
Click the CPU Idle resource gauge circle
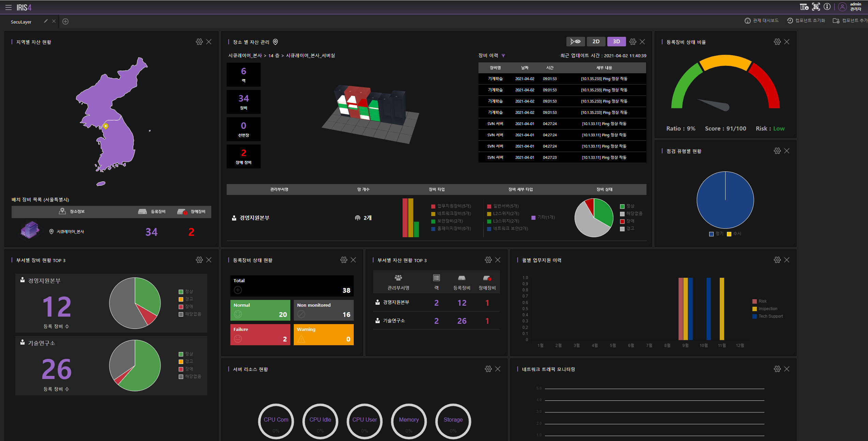[x=320, y=421]
